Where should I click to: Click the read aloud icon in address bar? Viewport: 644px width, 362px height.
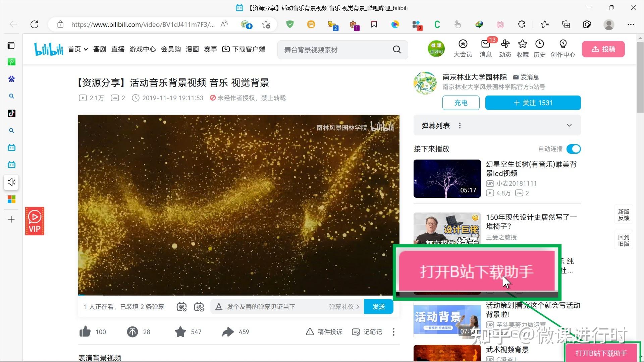(224, 24)
